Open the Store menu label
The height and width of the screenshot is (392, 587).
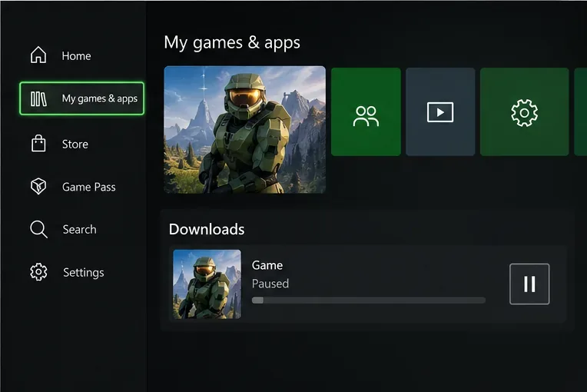tap(75, 145)
